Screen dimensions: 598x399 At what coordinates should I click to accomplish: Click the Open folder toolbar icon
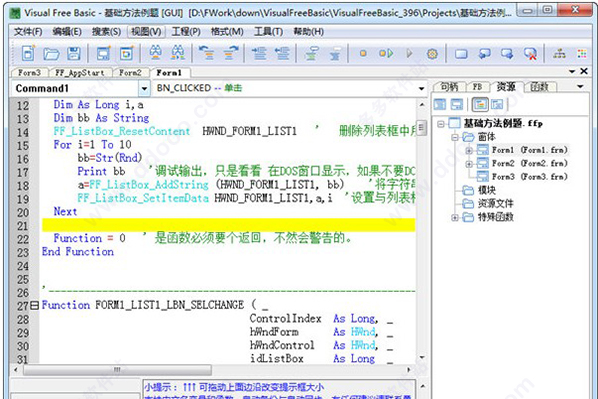click(x=51, y=54)
